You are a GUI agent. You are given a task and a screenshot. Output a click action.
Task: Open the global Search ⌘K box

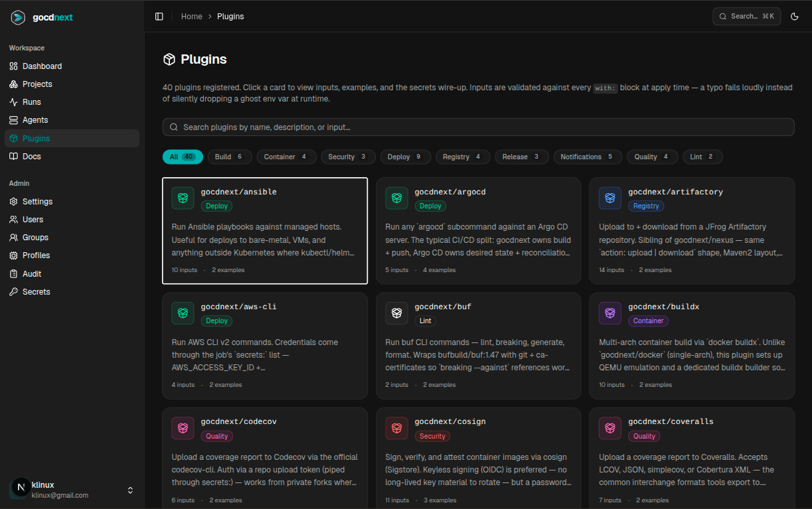[747, 17]
